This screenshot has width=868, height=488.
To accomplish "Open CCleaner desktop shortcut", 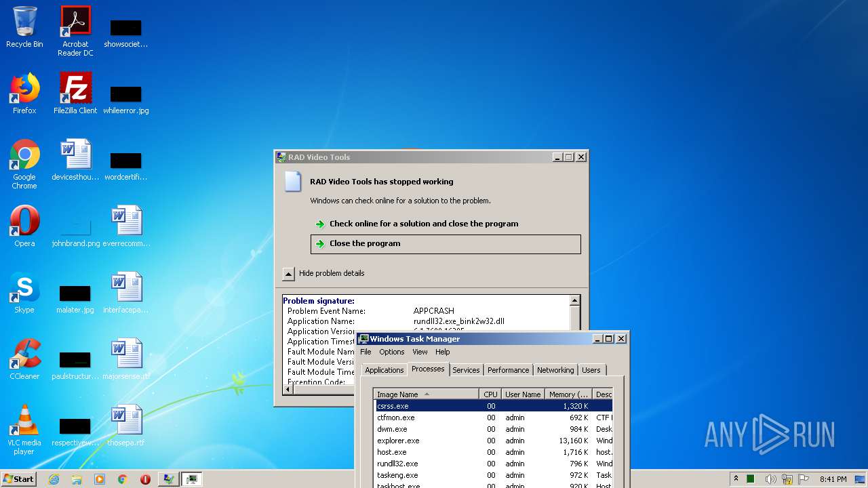I will pyautogui.click(x=24, y=359).
